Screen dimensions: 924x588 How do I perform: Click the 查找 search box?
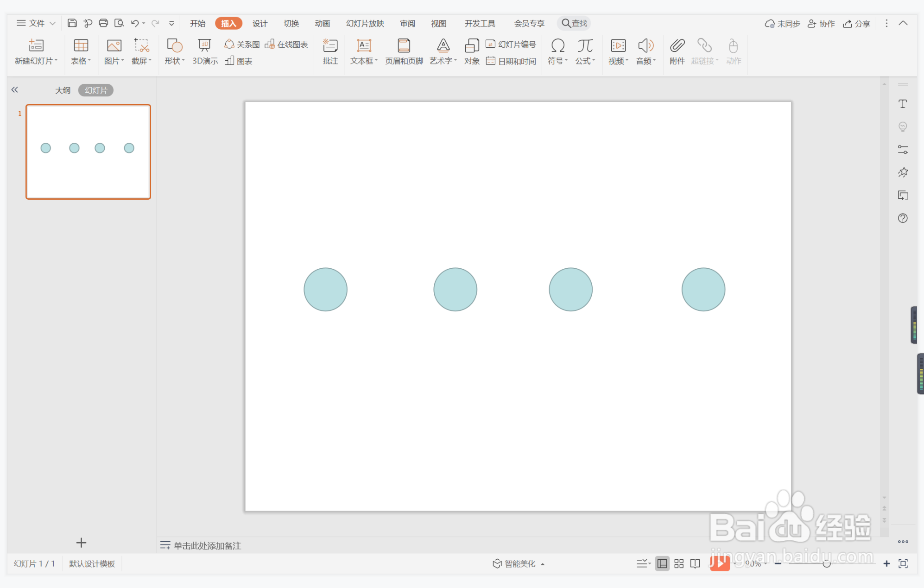click(574, 23)
